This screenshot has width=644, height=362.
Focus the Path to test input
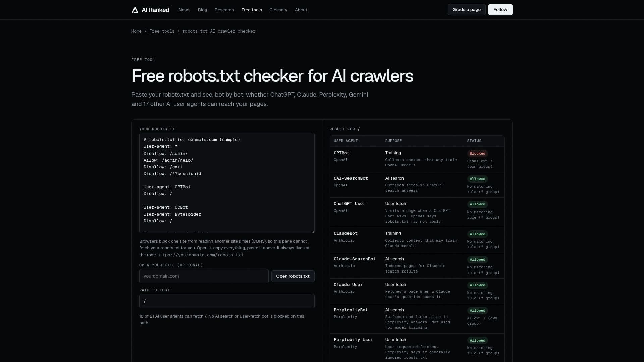tap(227, 301)
